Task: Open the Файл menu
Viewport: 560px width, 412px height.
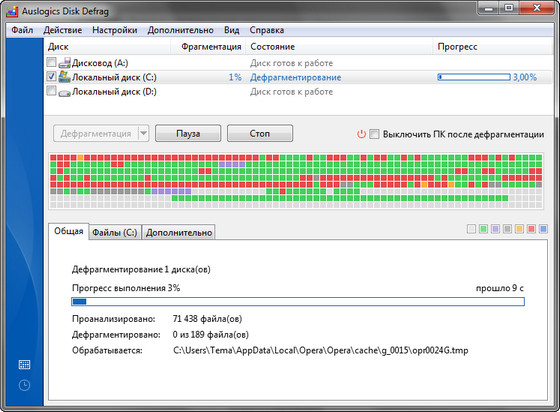Action: click(x=22, y=30)
